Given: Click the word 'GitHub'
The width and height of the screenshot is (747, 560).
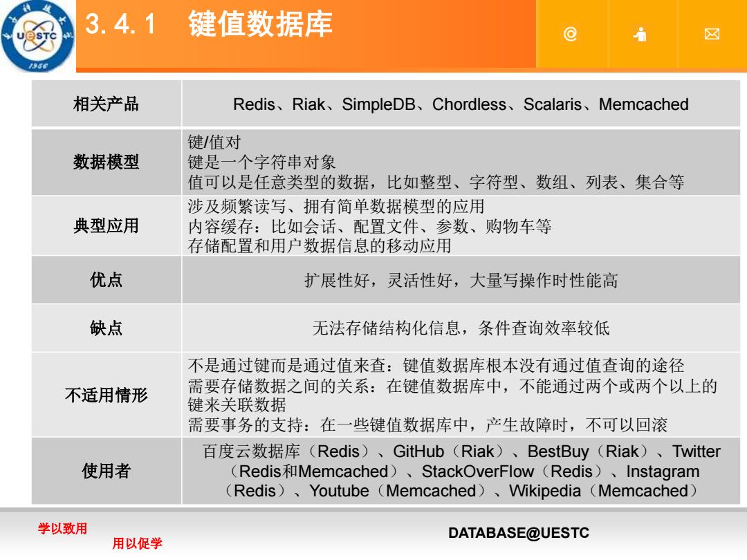Looking at the screenshot, I should pyautogui.click(x=418, y=451).
